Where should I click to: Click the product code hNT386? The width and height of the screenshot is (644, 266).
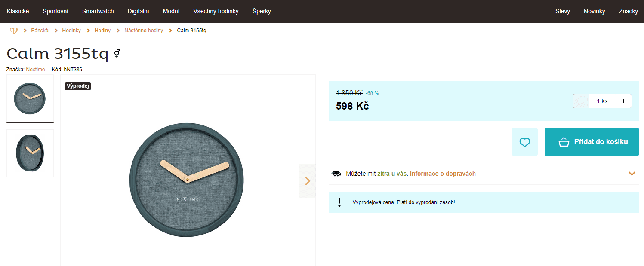(73, 70)
